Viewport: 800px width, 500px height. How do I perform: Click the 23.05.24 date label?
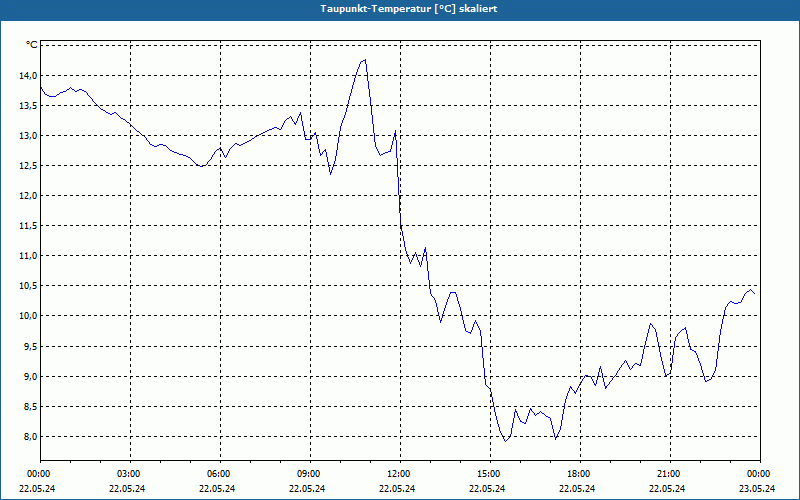758,488
